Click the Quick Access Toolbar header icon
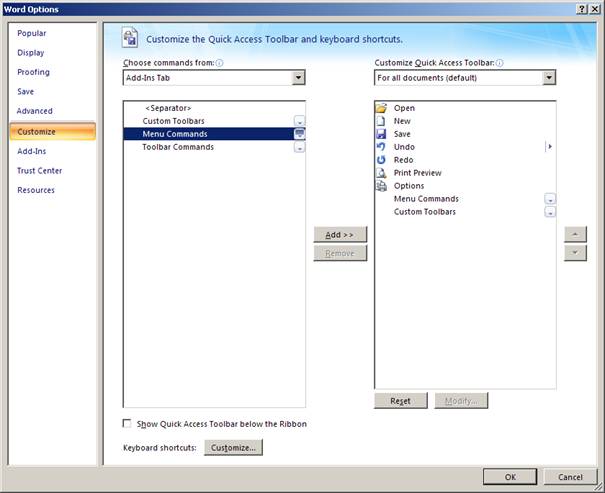 tap(130, 37)
